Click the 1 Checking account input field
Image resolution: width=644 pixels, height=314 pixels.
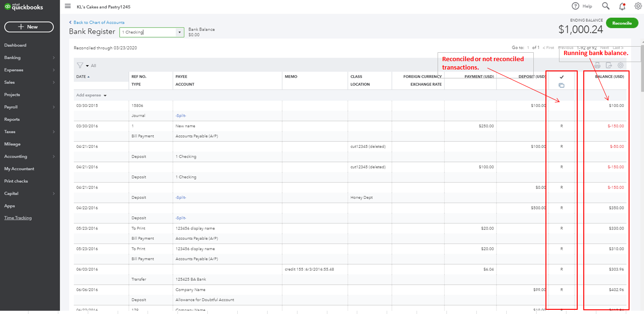pyautogui.click(x=147, y=33)
